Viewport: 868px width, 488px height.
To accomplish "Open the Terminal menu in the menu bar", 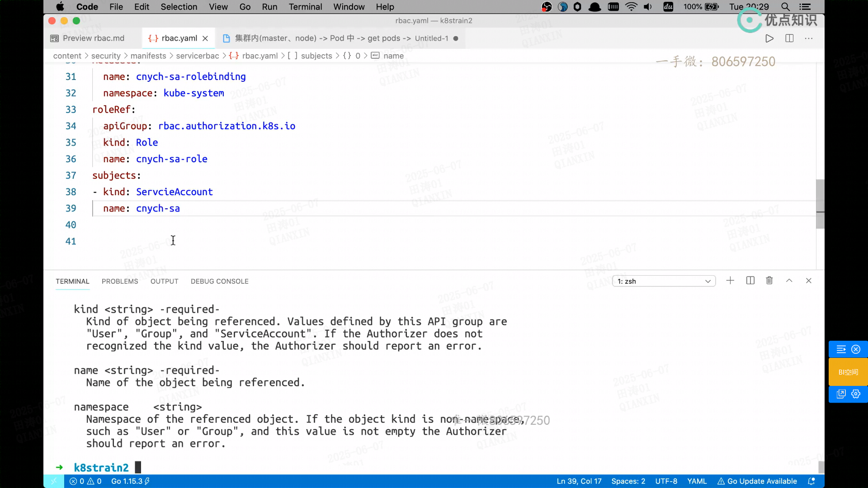I will [305, 7].
